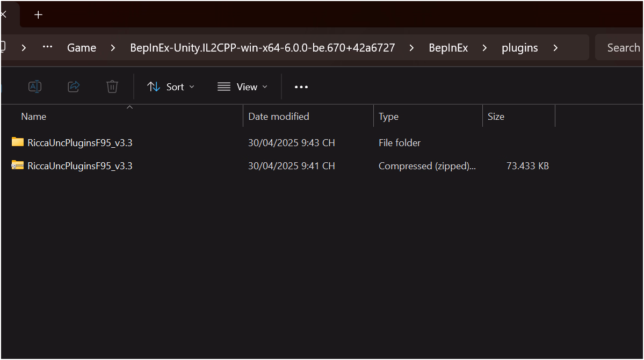Navigate to BepInEx-Unity.IL2CPP breadcrumb folder
This screenshot has height=360, width=644.
[x=262, y=48]
